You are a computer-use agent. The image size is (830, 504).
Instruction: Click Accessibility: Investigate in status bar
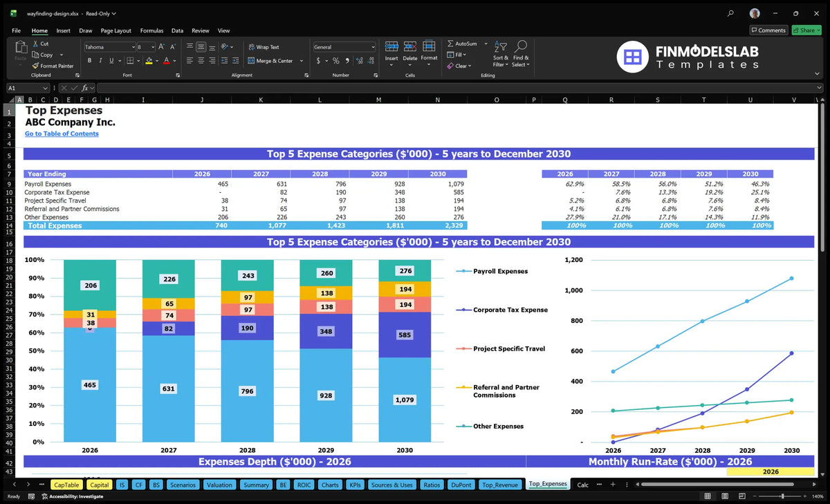click(x=71, y=496)
